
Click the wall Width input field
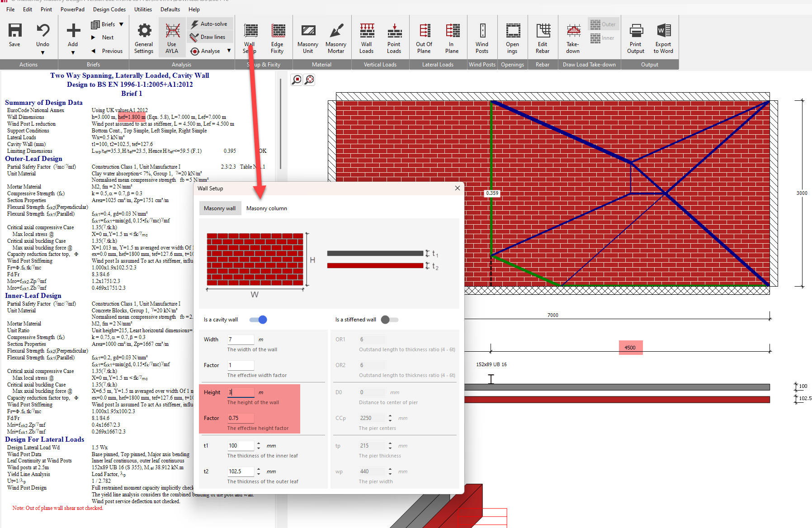coord(241,339)
